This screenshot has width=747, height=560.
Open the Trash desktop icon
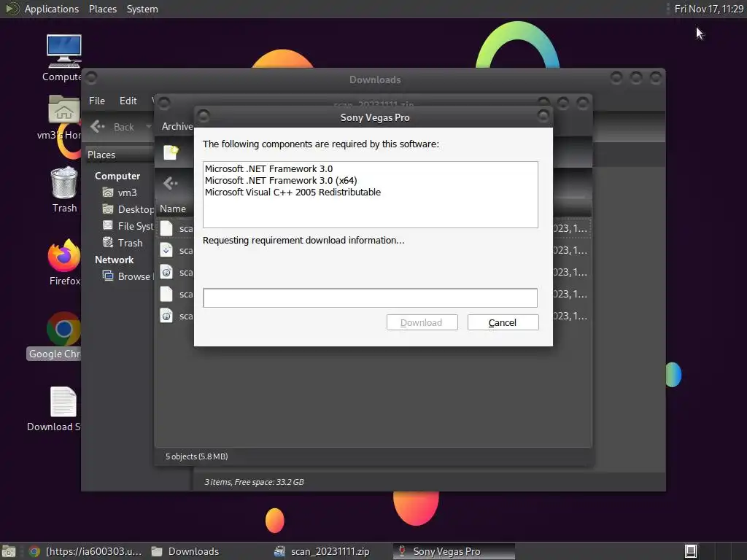point(64,190)
